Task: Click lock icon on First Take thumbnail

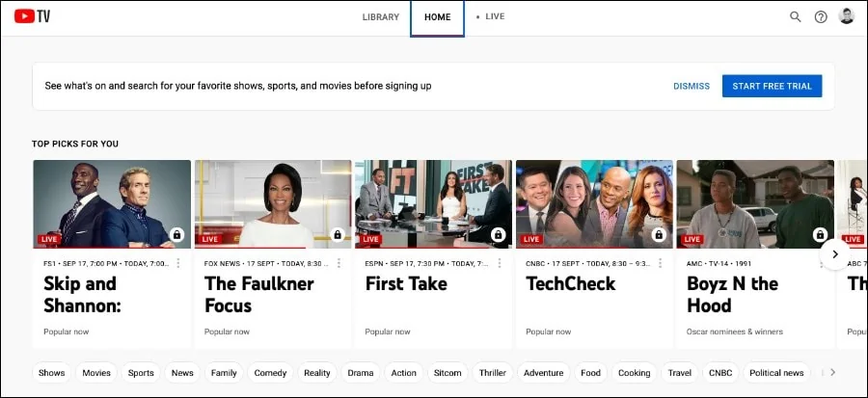Action: pos(499,235)
